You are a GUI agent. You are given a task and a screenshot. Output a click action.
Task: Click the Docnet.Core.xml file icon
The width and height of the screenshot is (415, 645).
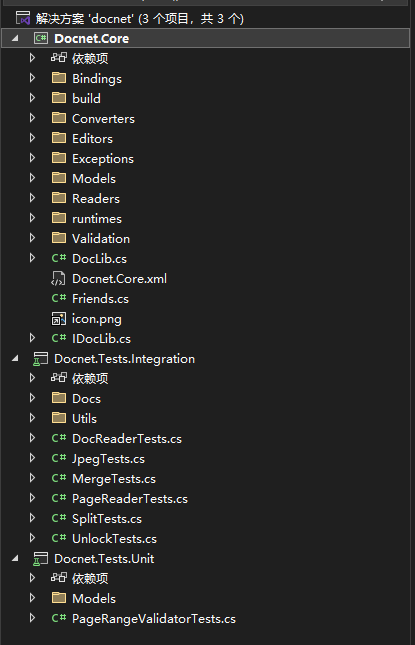point(58,279)
